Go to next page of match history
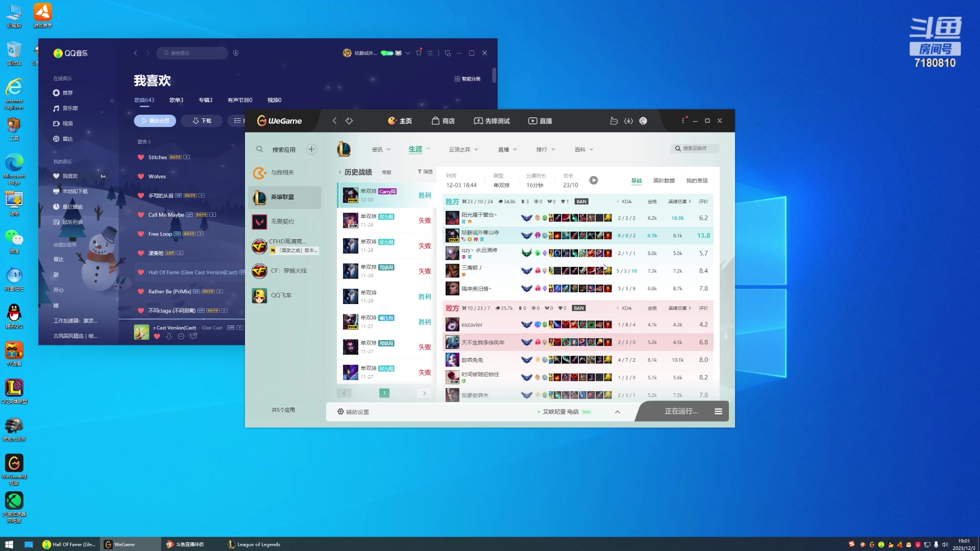Image resolution: width=980 pixels, height=551 pixels. [x=424, y=393]
